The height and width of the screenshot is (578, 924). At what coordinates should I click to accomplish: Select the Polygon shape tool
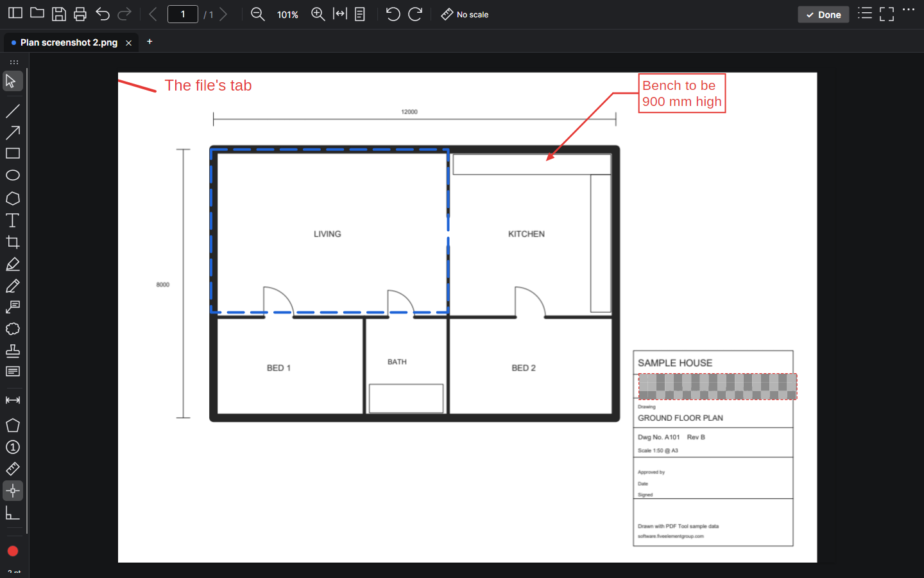pyautogui.click(x=13, y=198)
